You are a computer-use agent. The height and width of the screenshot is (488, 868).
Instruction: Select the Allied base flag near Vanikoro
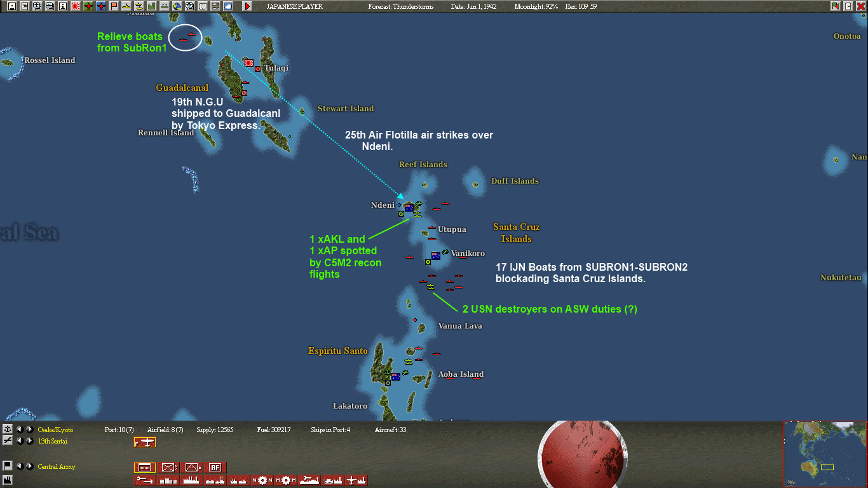[x=436, y=255]
